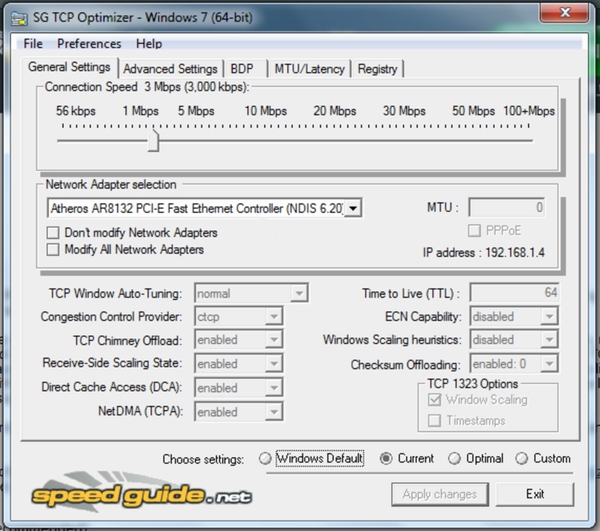Check Don't modify Network Adapters
Viewport: 600px width, 531px height.
53,233
